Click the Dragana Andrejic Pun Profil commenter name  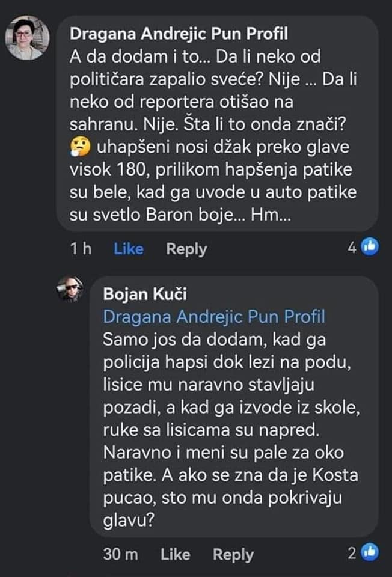pos(180,34)
